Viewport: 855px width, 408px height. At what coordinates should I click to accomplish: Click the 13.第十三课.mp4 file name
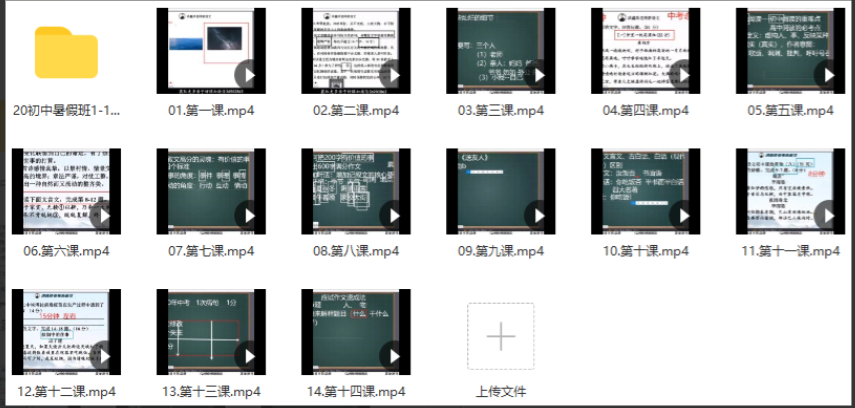point(211,391)
